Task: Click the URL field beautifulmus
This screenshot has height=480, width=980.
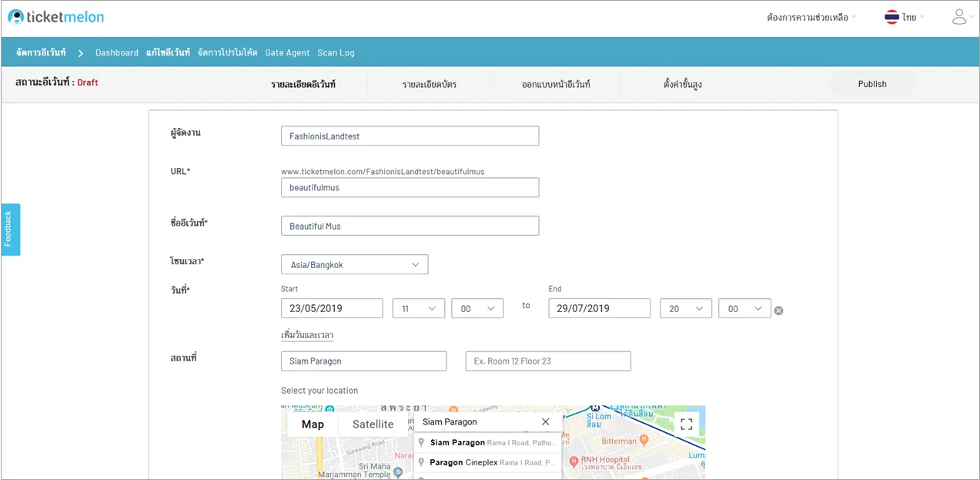Action: tap(410, 187)
